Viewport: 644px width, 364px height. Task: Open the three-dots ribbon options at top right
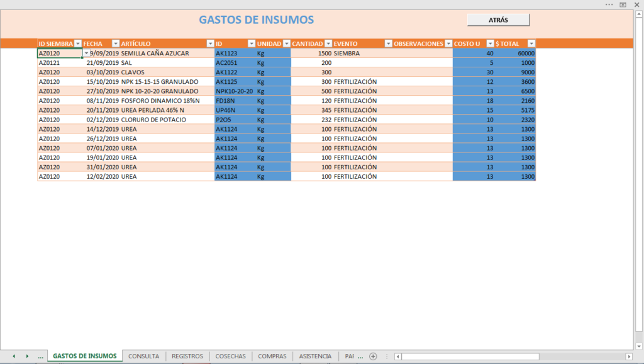pos(609,4)
